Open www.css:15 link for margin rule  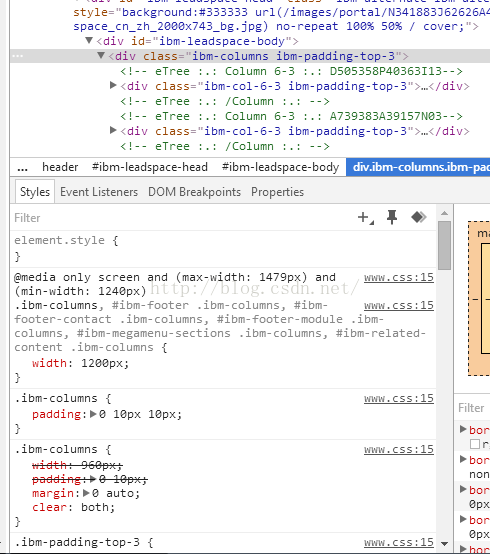coord(399,449)
